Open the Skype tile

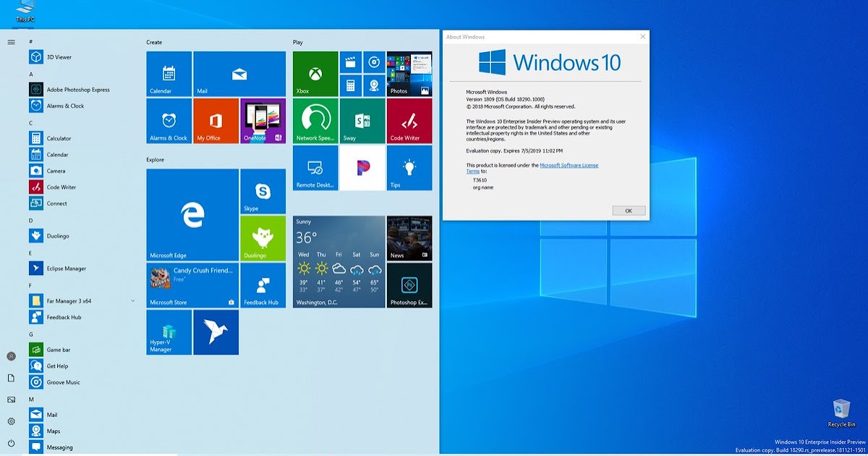[x=262, y=191]
